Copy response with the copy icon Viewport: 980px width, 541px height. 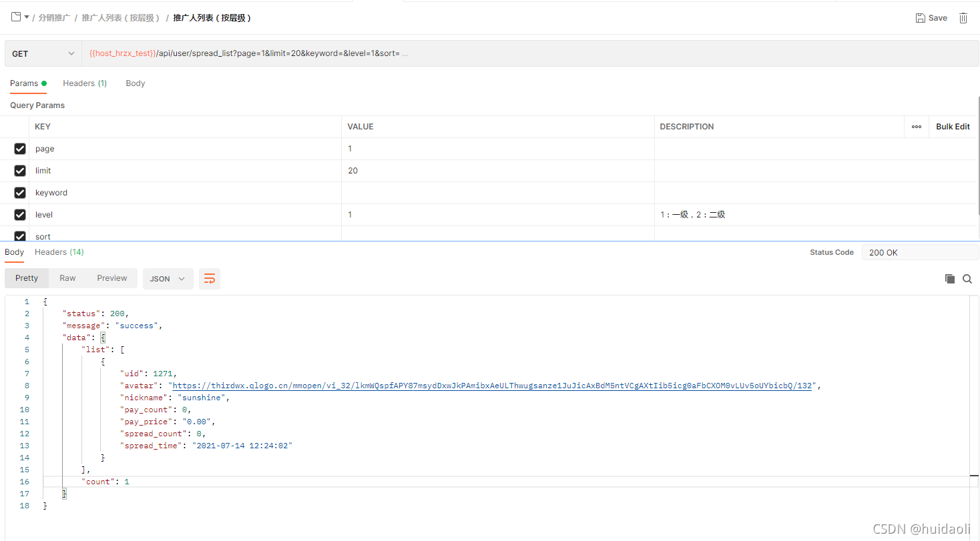click(x=949, y=279)
